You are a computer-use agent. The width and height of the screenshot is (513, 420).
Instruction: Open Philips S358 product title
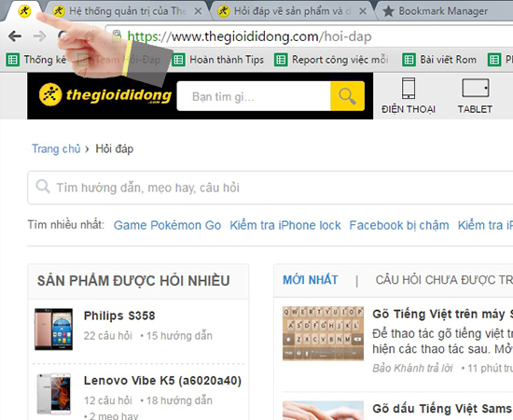click(119, 315)
